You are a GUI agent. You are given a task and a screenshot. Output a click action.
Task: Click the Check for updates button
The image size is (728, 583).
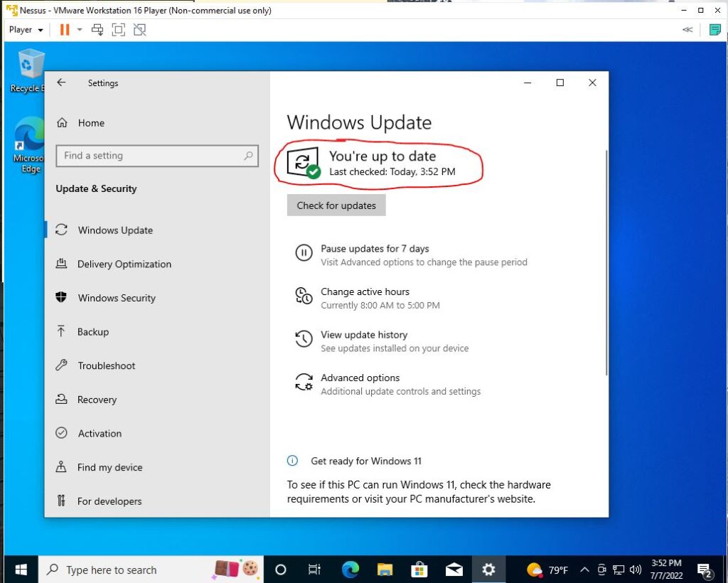click(x=336, y=205)
